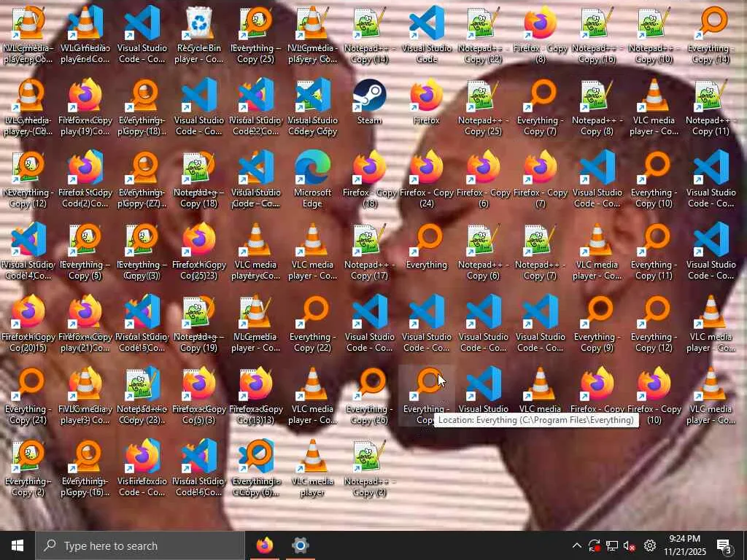Screen dimensions: 747x560
Task: Select Notepad++ - Copy (10) shortcut
Action: pos(654,36)
